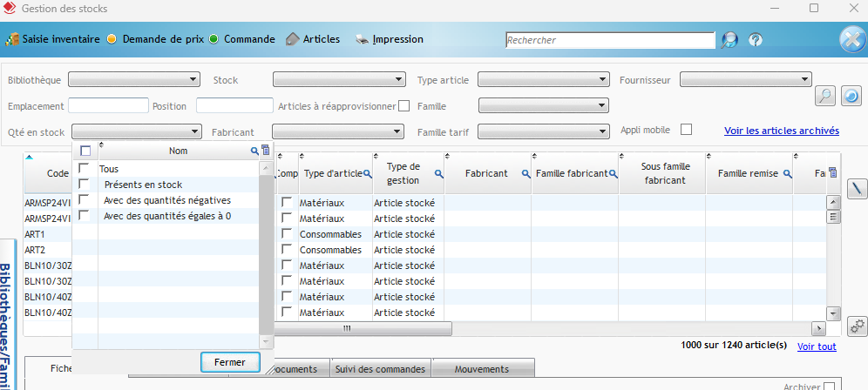Check the 'Présents en stock' option
Screen dimensions: 868x390
tap(84, 185)
